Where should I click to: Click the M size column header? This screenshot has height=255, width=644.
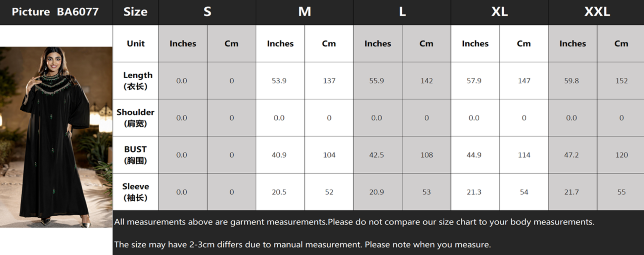pos(304,12)
